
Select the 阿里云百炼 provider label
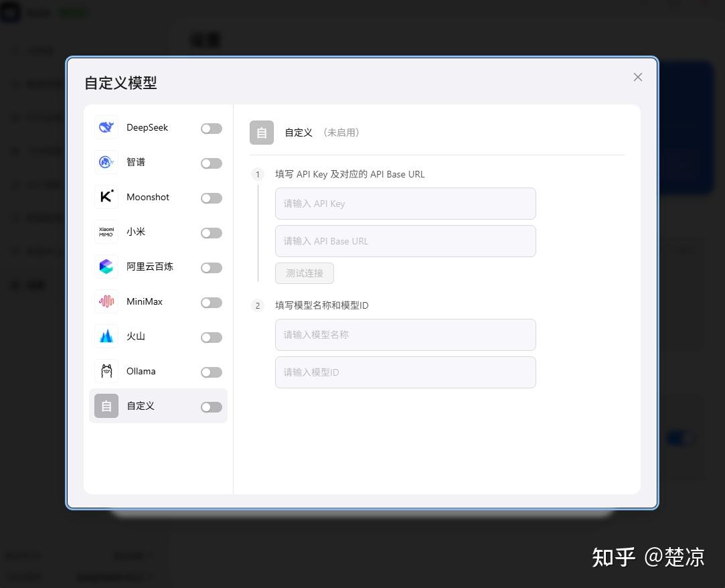(x=150, y=267)
